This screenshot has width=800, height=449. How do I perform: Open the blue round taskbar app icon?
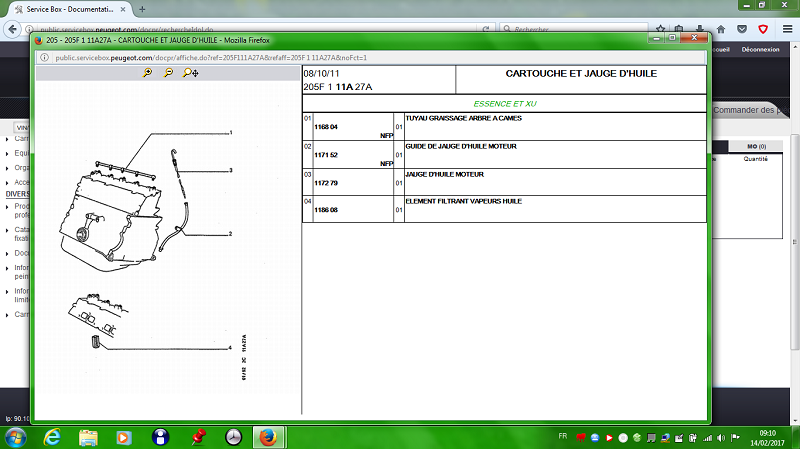(x=160, y=437)
